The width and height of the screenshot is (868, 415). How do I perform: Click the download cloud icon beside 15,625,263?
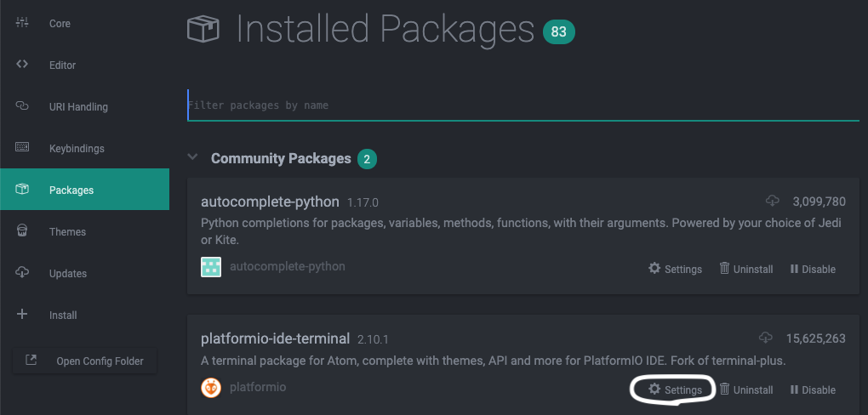(x=766, y=338)
